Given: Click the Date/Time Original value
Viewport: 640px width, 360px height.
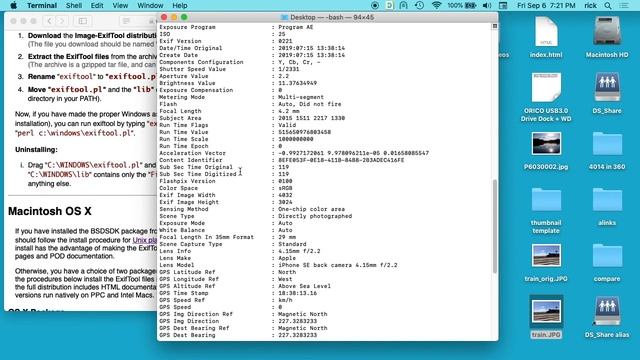Looking at the screenshot, I should 311,48.
